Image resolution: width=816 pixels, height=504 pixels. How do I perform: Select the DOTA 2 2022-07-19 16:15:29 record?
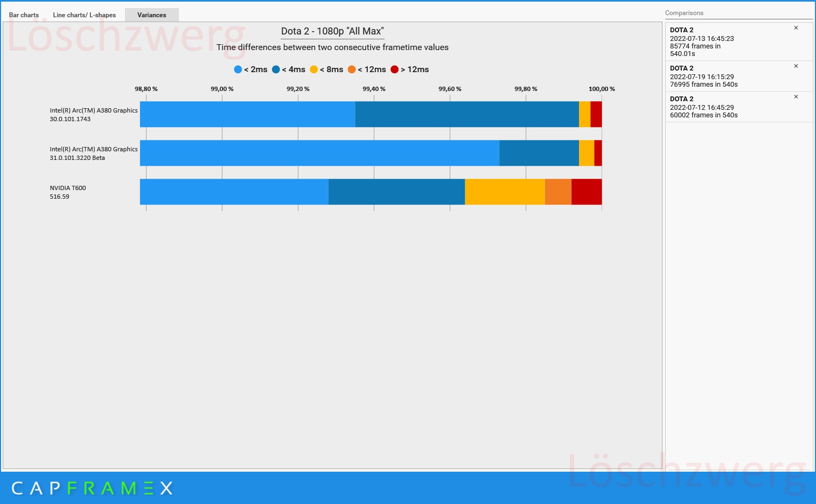[x=739, y=76]
